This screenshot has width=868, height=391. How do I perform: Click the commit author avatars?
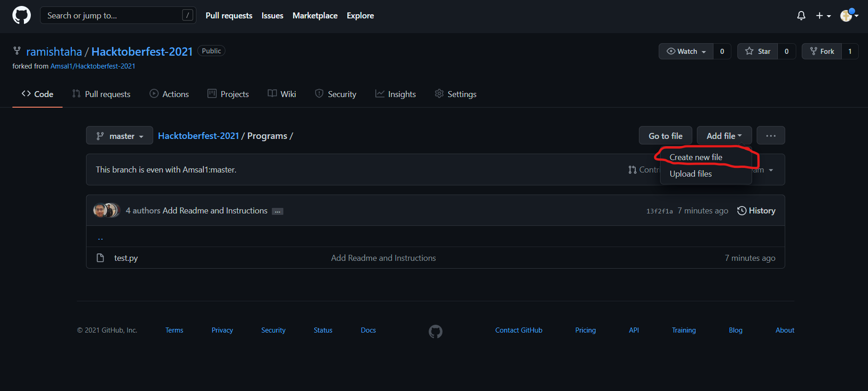point(106,210)
